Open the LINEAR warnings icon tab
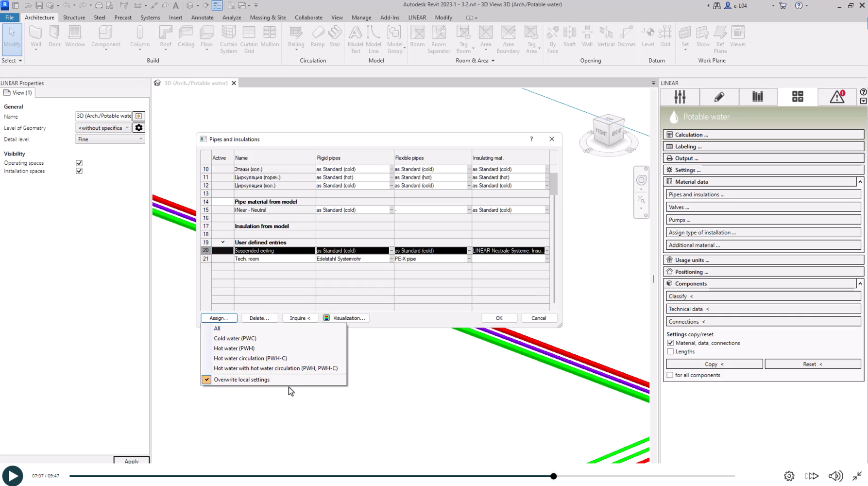The image size is (868, 486). coord(837,97)
